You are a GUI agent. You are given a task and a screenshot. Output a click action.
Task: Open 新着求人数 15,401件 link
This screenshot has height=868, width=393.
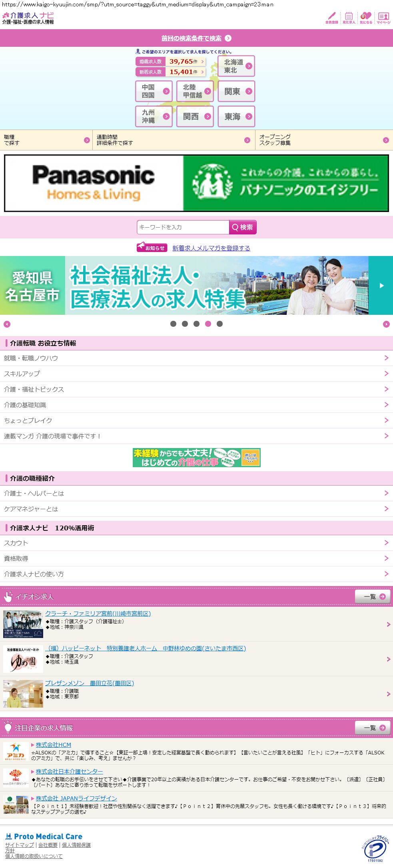tap(171, 72)
